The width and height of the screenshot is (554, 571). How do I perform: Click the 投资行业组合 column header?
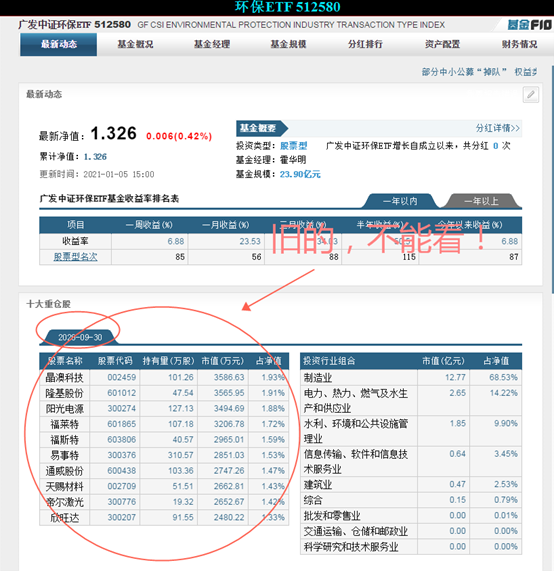pyautogui.click(x=329, y=361)
